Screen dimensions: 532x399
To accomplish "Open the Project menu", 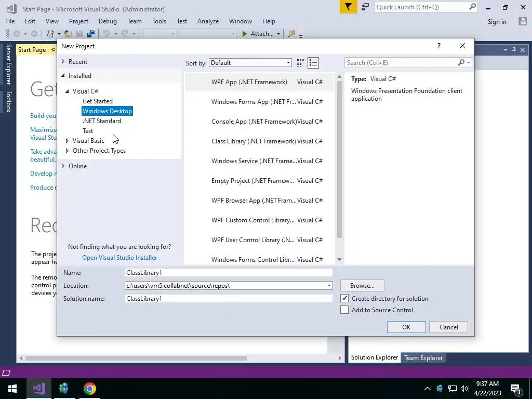I will pos(78,21).
